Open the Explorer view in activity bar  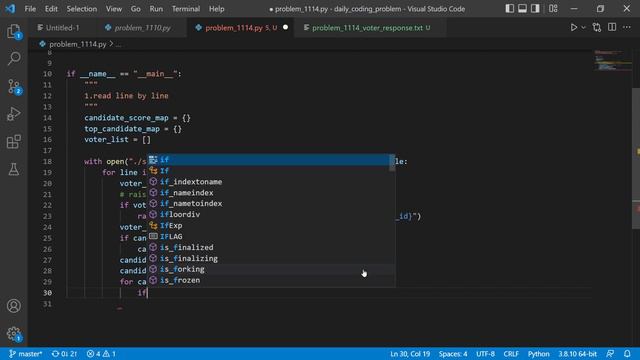coord(14,32)
